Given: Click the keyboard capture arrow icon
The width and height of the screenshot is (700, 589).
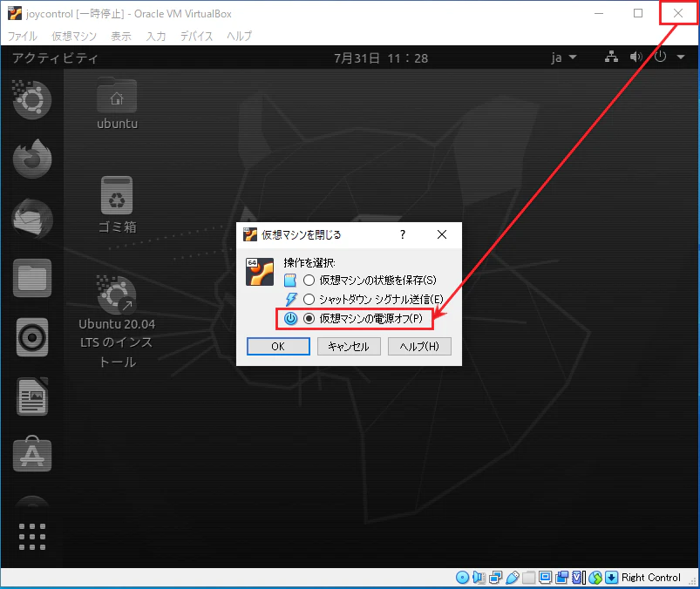Looking at the screenshot, I should click(x=612, y=578).
